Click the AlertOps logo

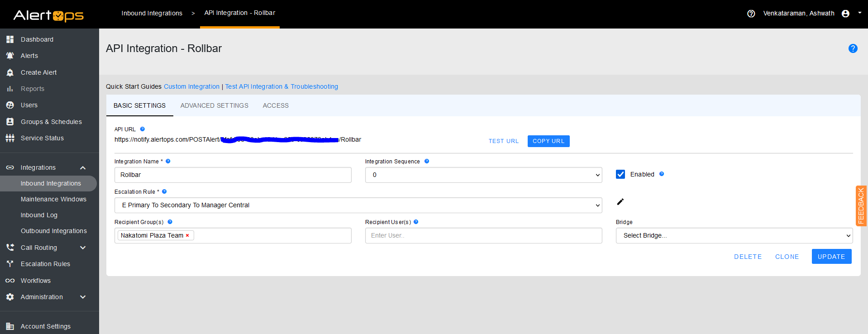click(x=48, y=15)
